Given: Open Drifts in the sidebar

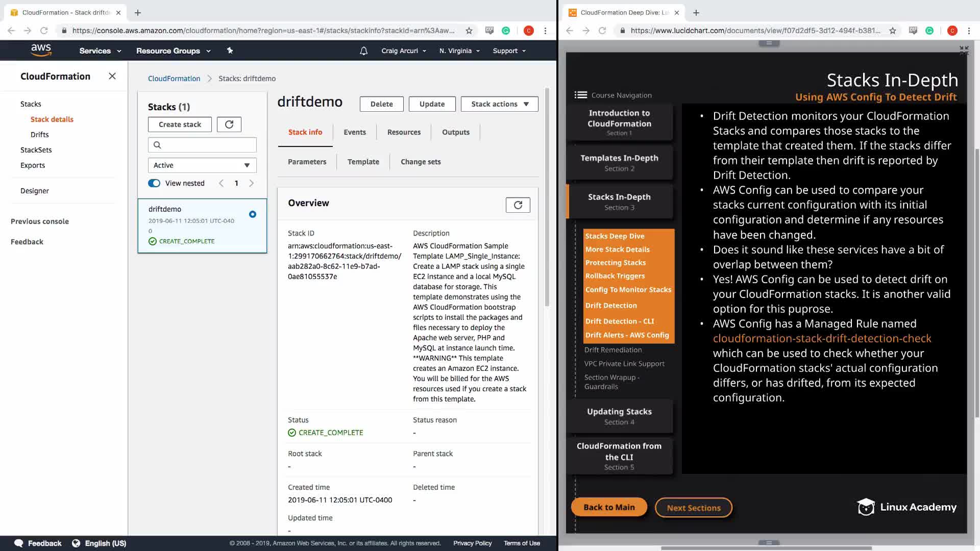Looking at the screenshot, I should coord(40,135).
